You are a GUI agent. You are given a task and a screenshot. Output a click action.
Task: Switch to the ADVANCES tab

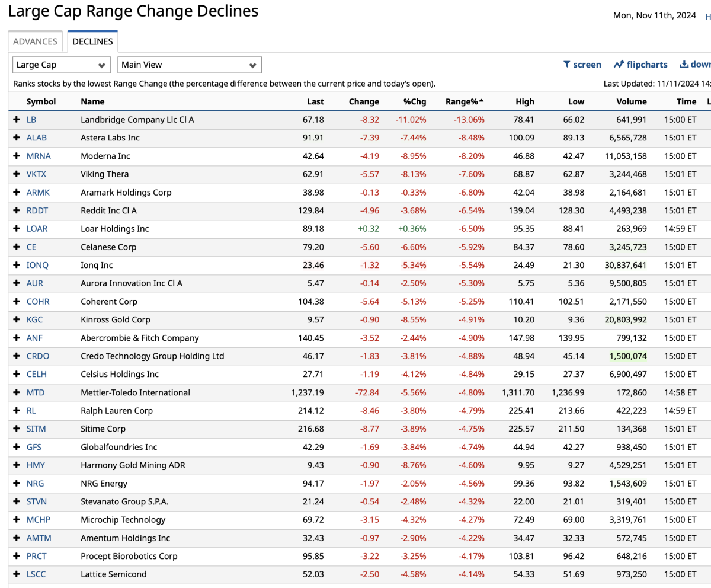(35, 41)
